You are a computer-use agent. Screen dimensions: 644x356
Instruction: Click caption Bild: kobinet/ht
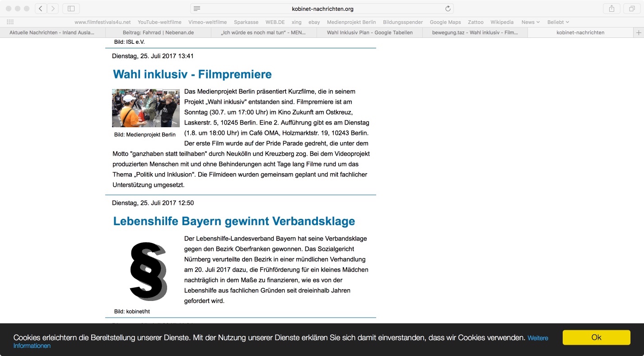(132, 311)
